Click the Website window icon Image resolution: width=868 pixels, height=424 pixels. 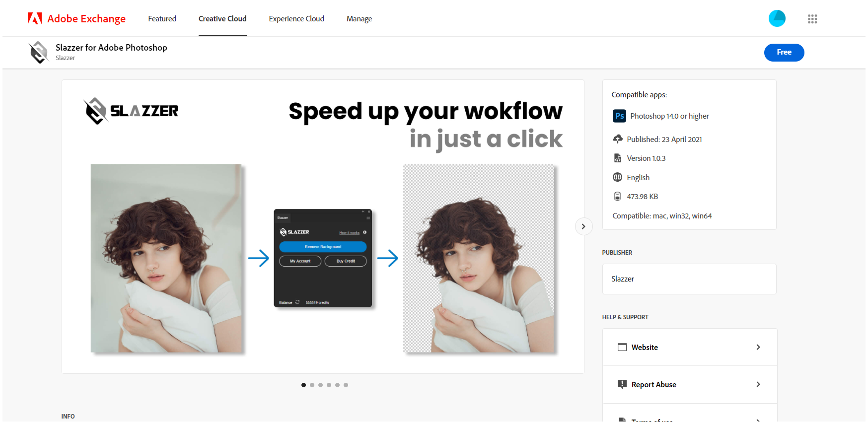click(x=622, y=347)
